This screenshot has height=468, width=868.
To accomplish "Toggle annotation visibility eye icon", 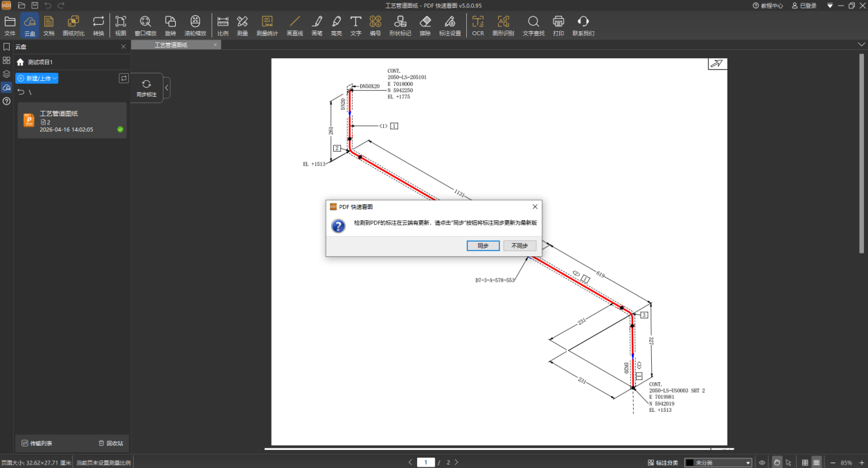I will [762, 462].
